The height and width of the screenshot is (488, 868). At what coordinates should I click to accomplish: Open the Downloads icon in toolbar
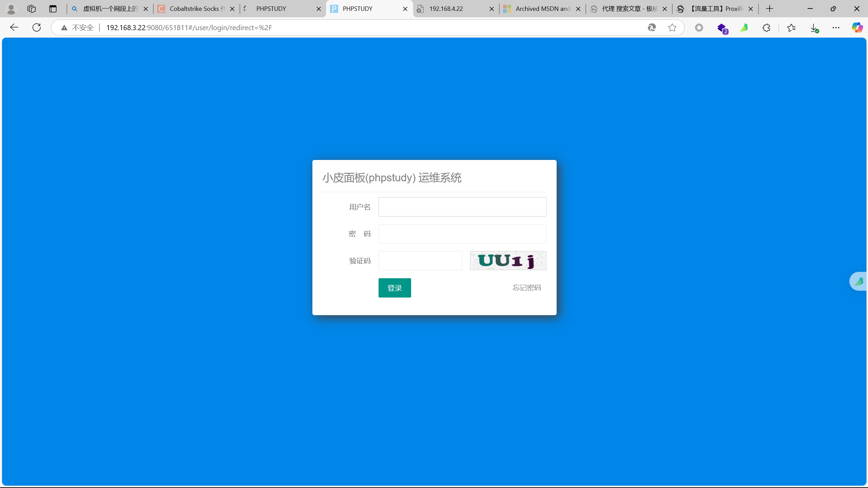tap(814, 28)
